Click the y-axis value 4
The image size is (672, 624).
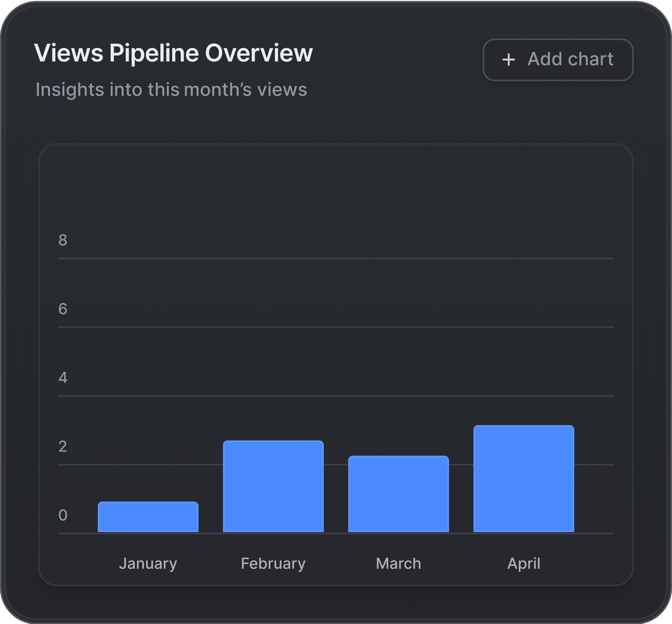63,378
